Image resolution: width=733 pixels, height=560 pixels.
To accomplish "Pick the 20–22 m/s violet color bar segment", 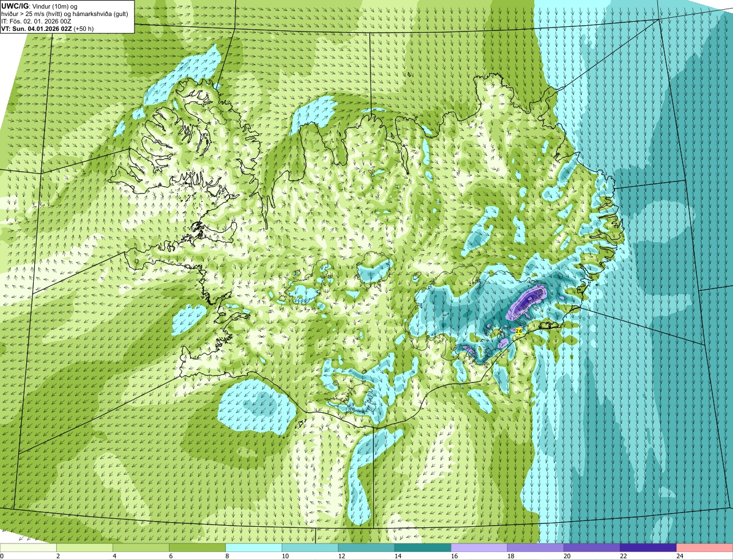I will (x=592, y=547).
